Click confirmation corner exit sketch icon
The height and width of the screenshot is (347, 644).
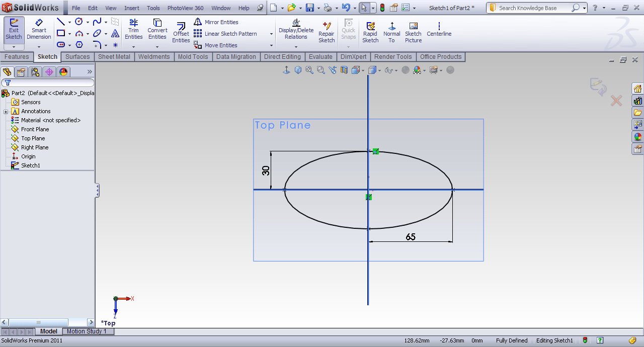tap(598, 87)
